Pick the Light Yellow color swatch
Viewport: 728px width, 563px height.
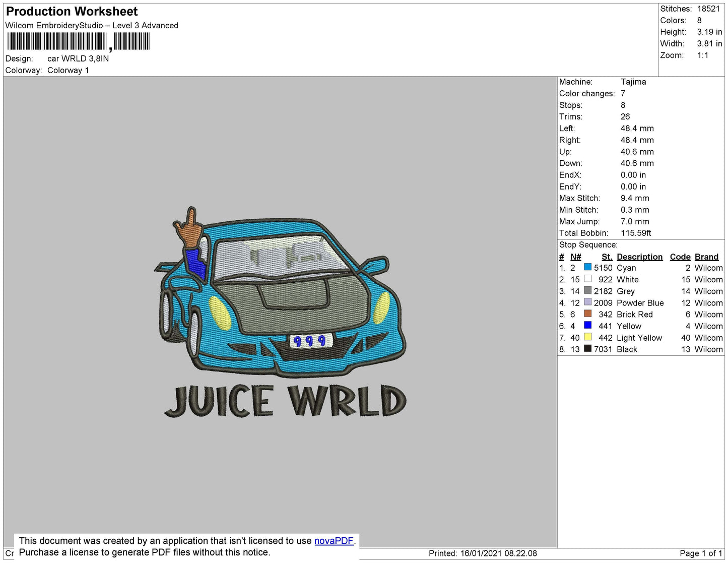(587, 337)
